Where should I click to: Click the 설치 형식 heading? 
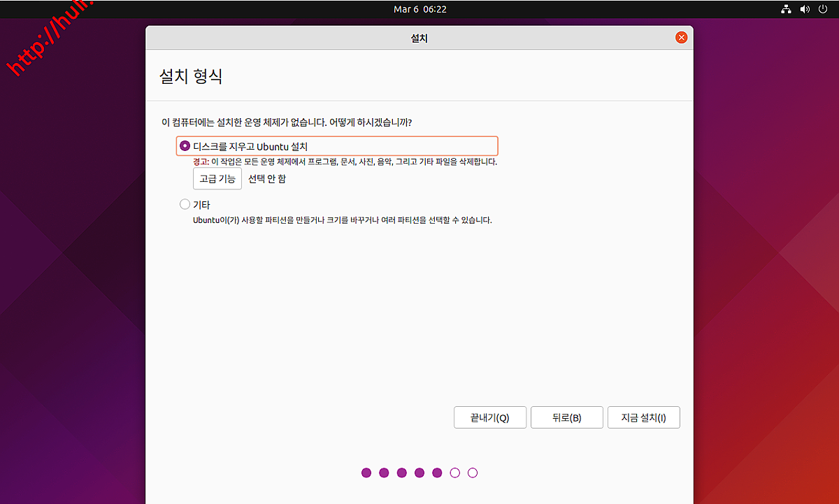191,76
